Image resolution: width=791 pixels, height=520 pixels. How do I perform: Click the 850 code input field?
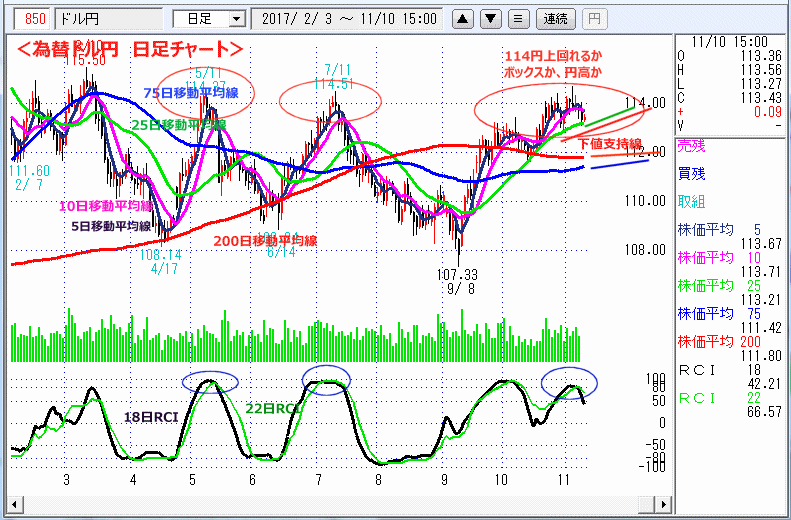click(34, 18)
